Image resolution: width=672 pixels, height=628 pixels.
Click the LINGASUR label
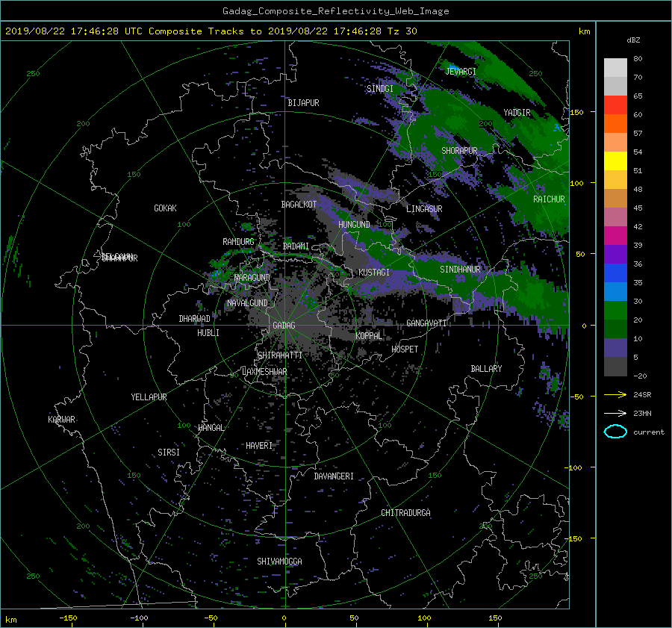(x=424, y=209)
